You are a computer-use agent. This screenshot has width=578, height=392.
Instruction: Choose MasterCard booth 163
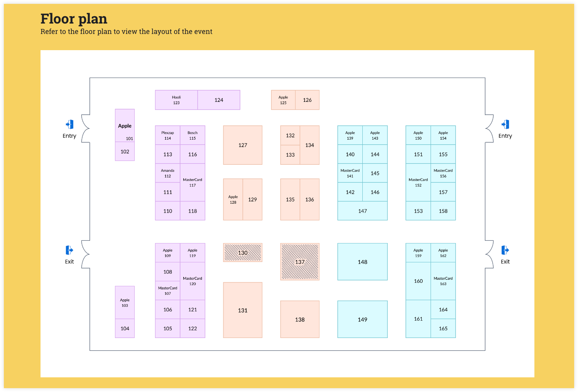[x=443, y=281]
